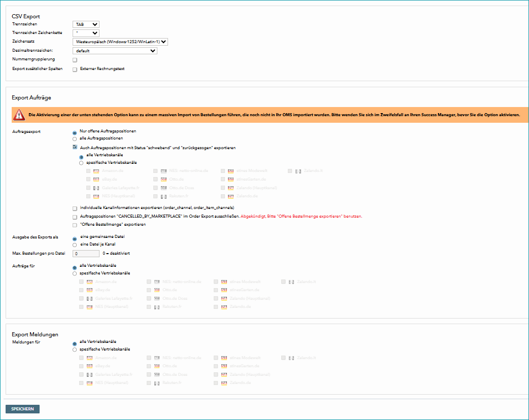Click Rakuten.fr flag icon in Meldungen für section
Viewport: 529px width, 420px height.
pos(157,383)
